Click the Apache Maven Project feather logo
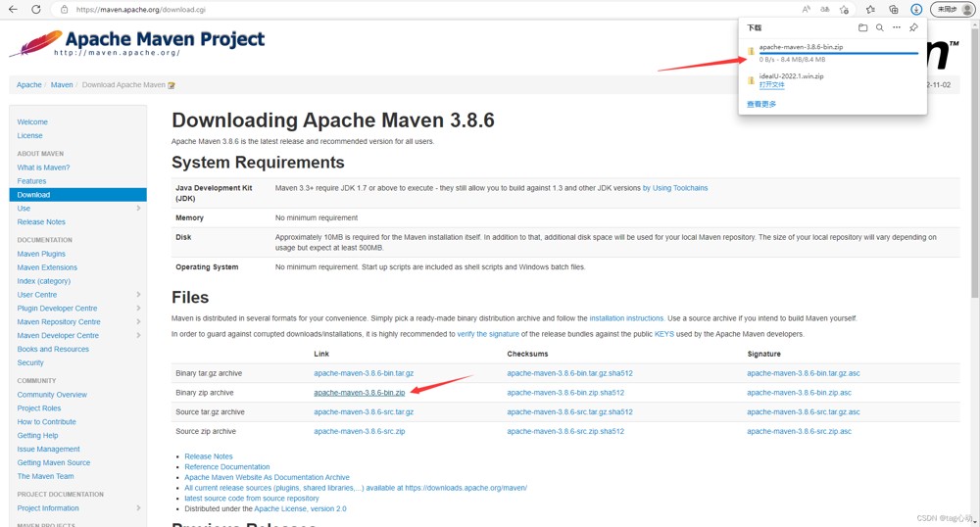 pyautogui.click(x=35, y=43)
